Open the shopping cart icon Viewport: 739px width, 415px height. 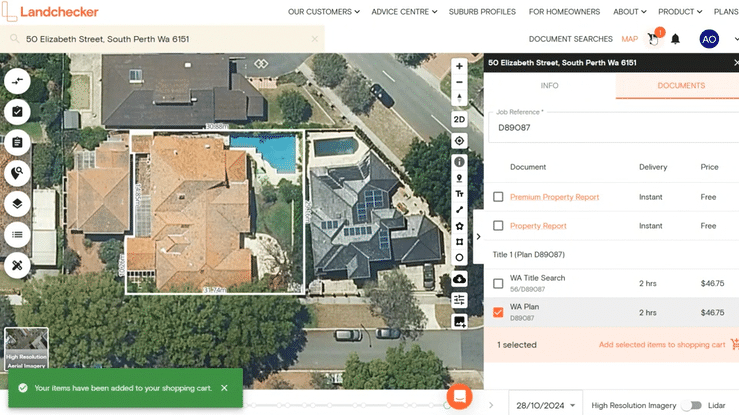(653, 39)
